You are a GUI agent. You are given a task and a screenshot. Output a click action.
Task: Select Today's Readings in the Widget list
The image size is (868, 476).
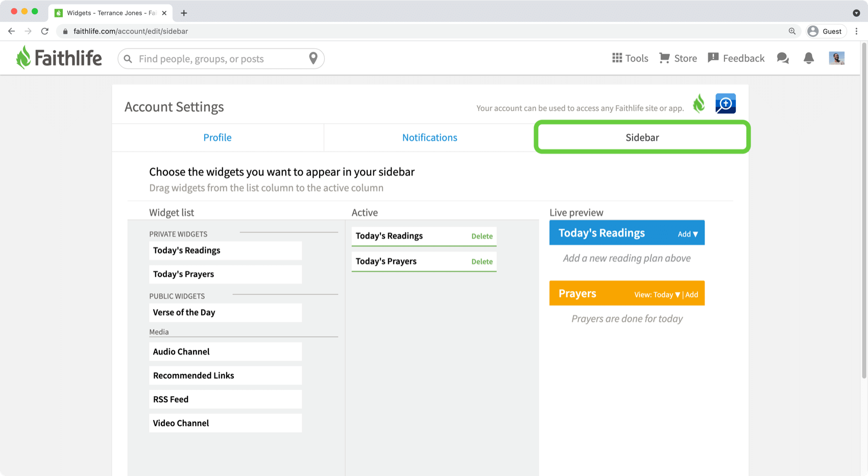click(225, 250)
